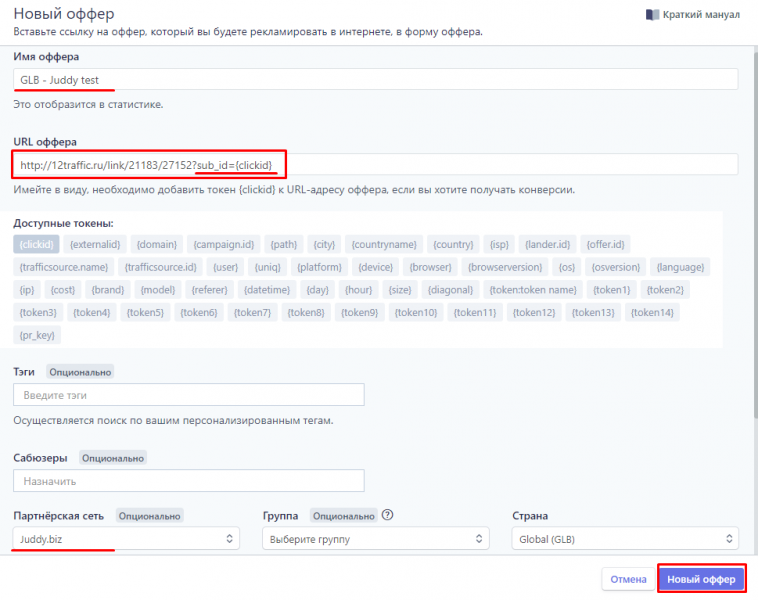The image size is (758, 600).
Task: Insert the {pr_key} token
Action: (x=37, y=335)
